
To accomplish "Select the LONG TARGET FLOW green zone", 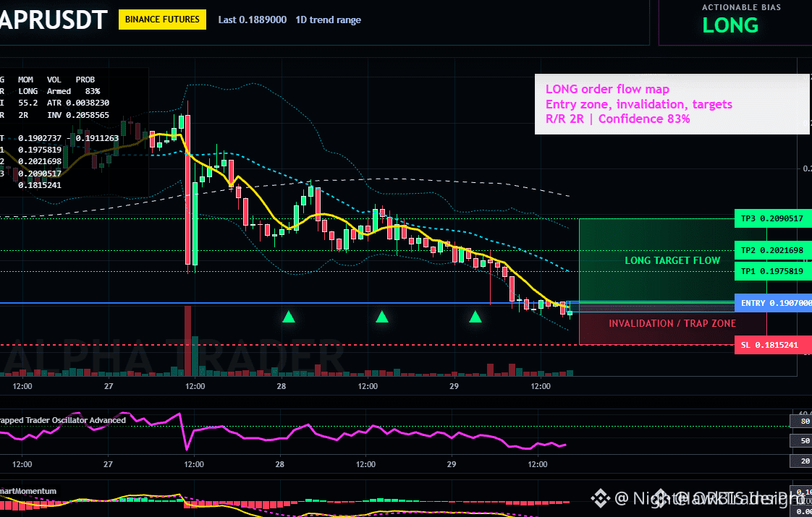I will tap(672, 260).
